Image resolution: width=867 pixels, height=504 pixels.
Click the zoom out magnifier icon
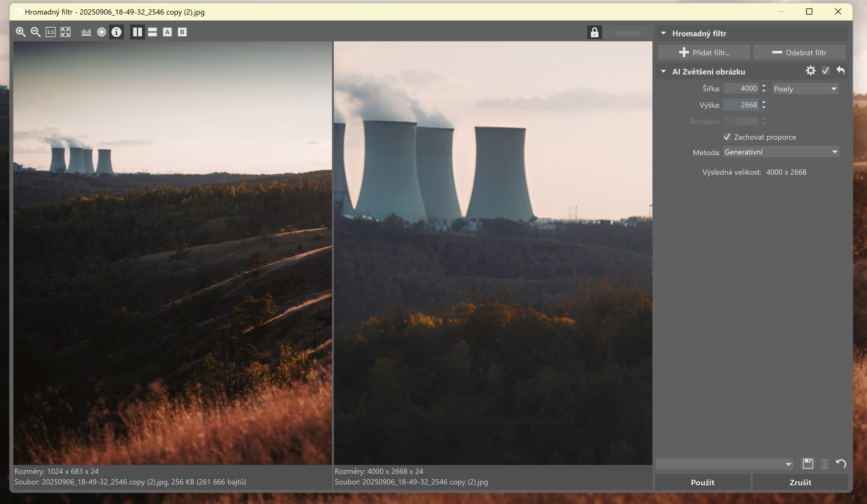click(36, 32)
